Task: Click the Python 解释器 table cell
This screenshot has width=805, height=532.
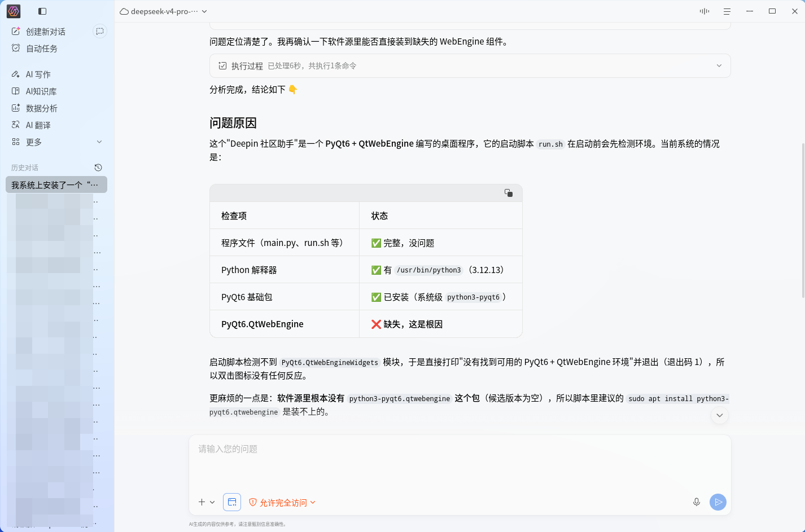Action: [285, 270]
